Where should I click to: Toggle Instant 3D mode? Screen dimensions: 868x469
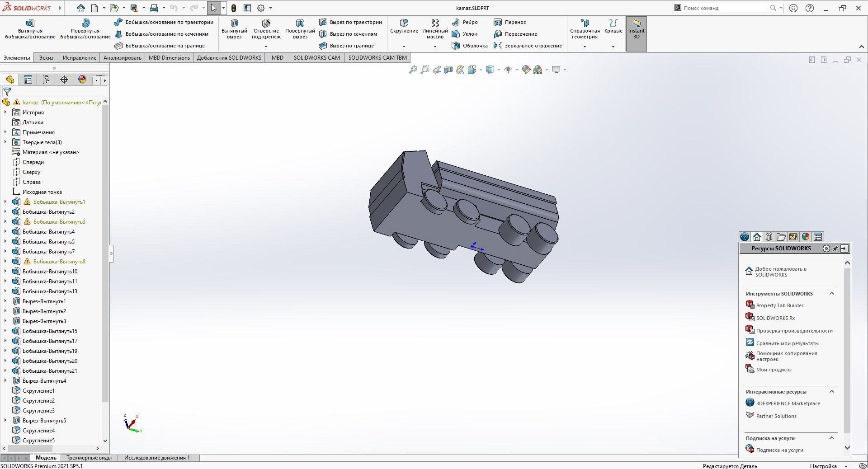coord(636,33)
